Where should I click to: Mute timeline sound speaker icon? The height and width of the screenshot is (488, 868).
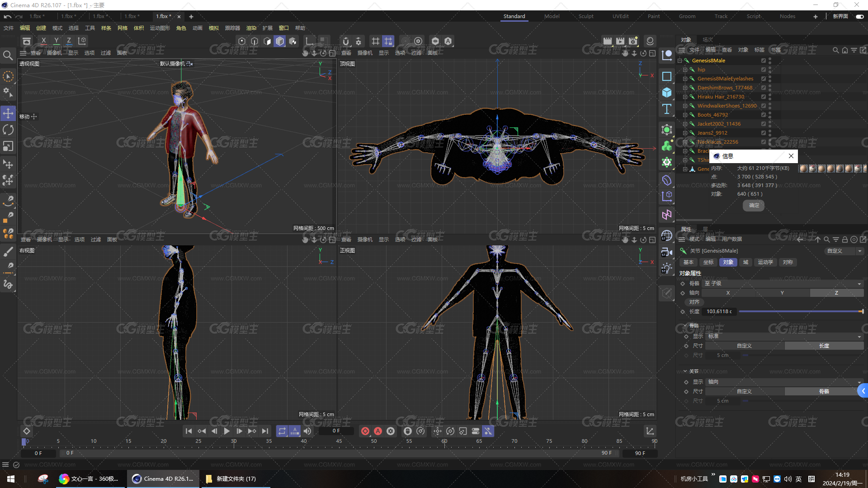point(307,431)
